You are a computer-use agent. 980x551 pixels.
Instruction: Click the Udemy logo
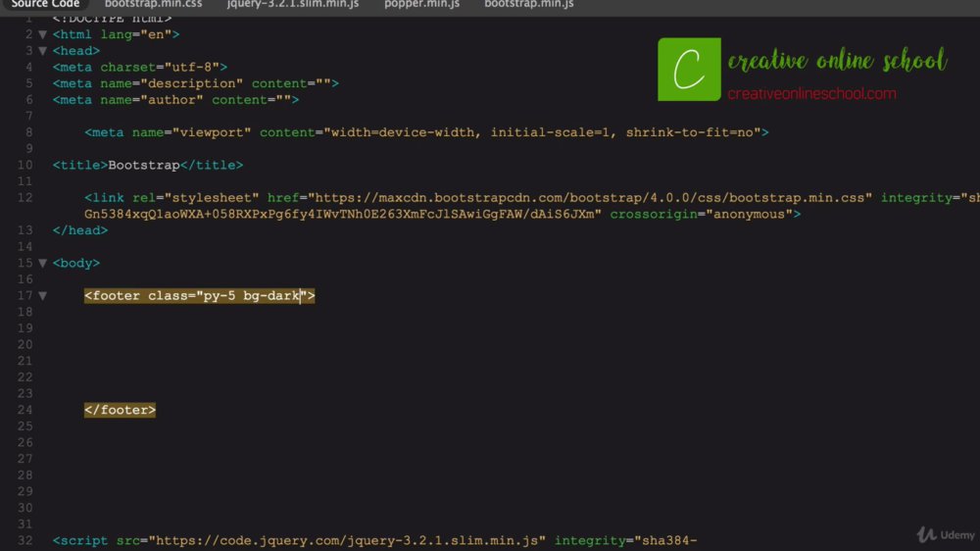coord(946,534)
